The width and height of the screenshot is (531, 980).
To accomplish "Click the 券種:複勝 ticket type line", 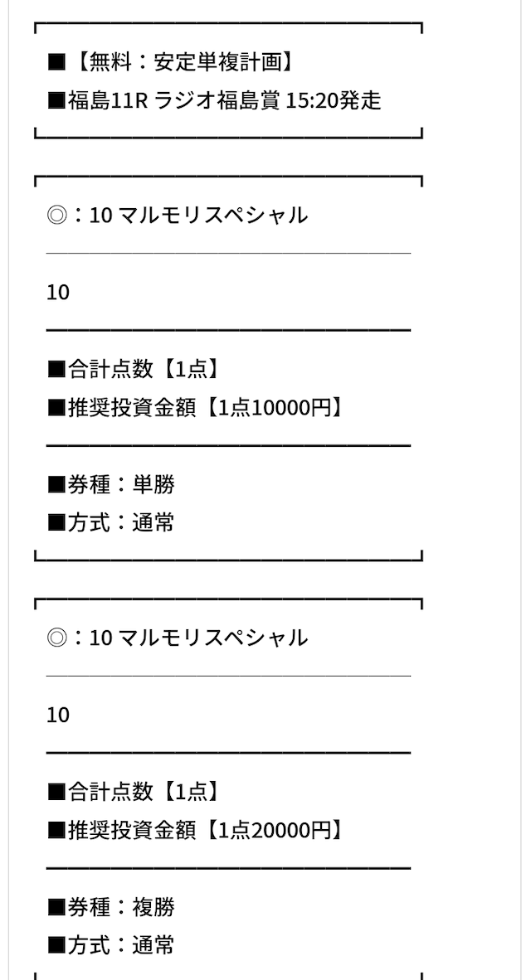I will (x=111, y=907).
